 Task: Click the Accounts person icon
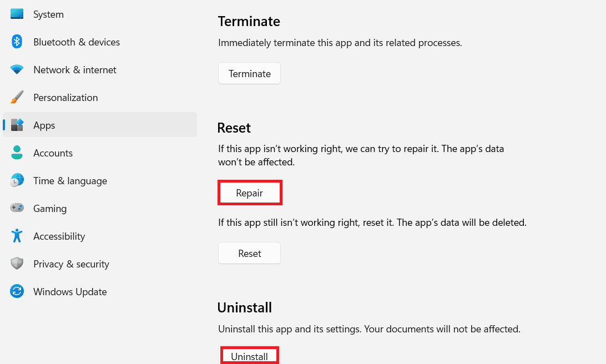[x=17, y=153]
